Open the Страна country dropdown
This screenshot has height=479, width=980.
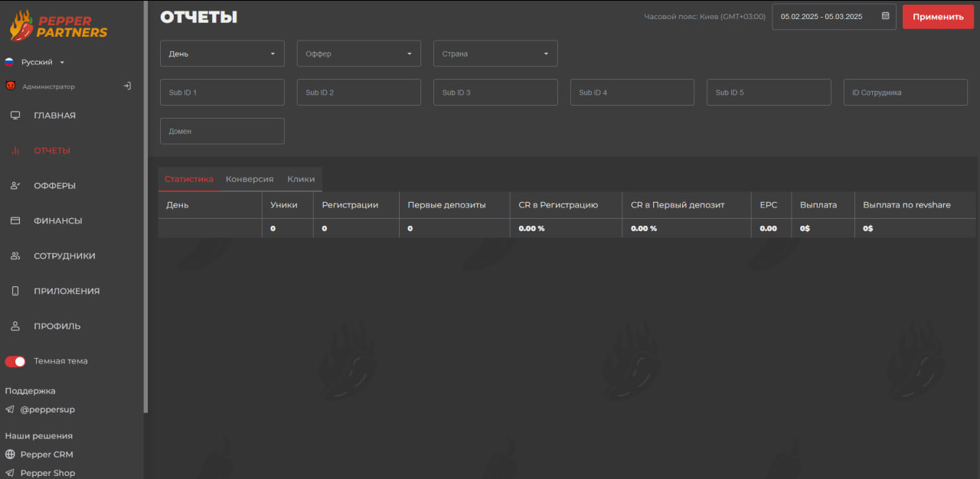point(495,54)
